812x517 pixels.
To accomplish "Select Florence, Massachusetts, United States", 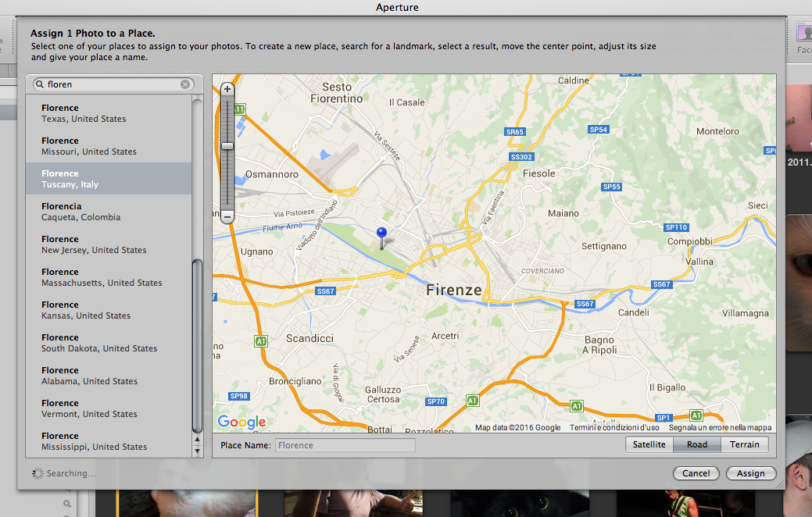I will (109, 277).
